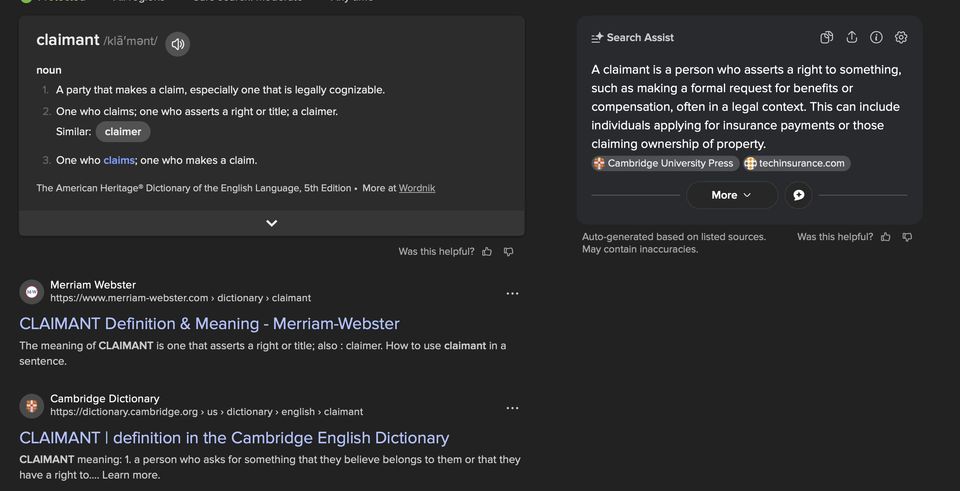The height and width of the screenshot is (491, 960).
Task: Expand the dictionary definition panel
Action: click(272, 223)
